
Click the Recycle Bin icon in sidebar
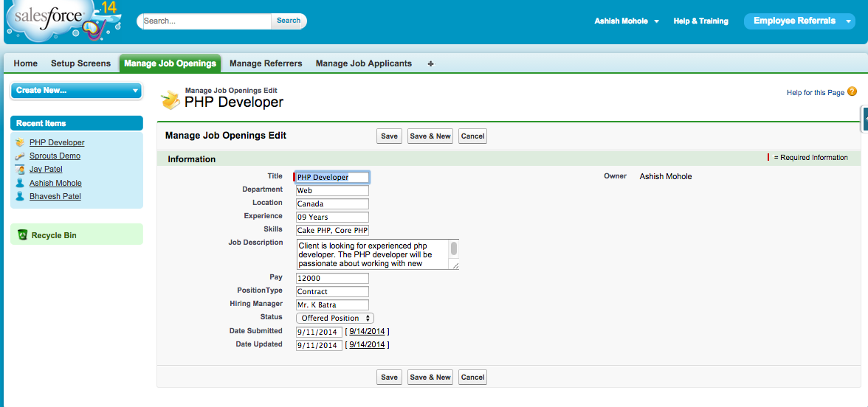pyautogui.click(x=23, y=235)
